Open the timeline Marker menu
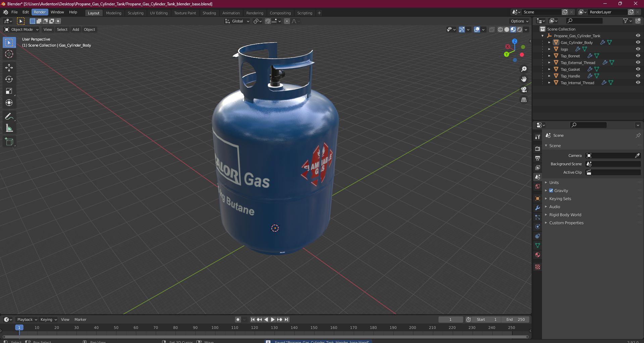 click(x=80, y=320)
